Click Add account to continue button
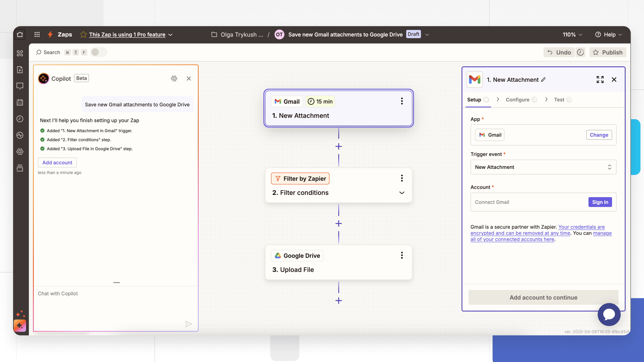Viewport: 644px width, 362px height. coord(543,297)
